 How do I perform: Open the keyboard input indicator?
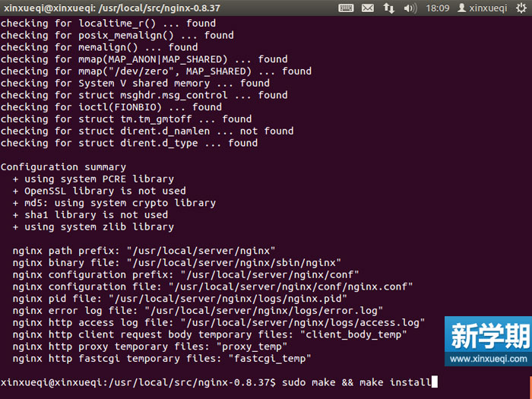tap(346, 8)
